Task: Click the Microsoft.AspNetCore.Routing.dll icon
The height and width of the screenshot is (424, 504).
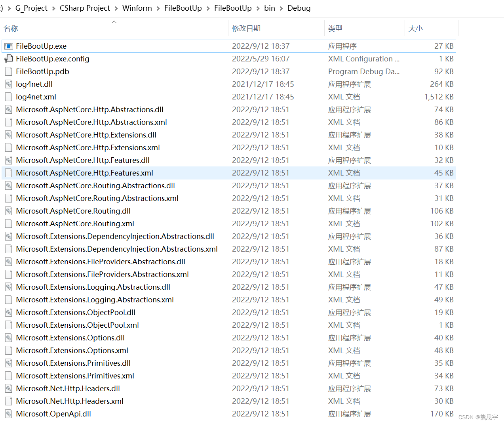Action: 8,211
